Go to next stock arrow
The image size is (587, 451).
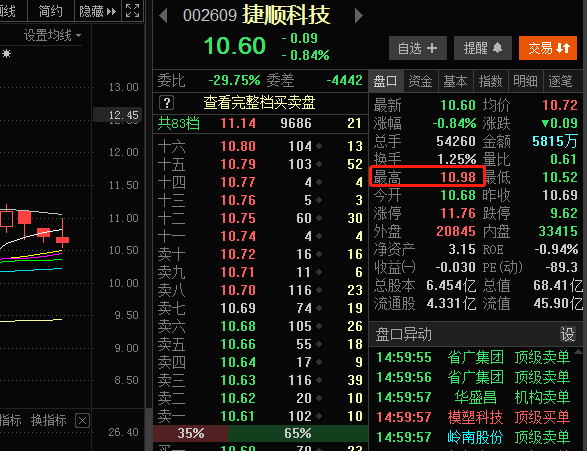tap(359, 16)
